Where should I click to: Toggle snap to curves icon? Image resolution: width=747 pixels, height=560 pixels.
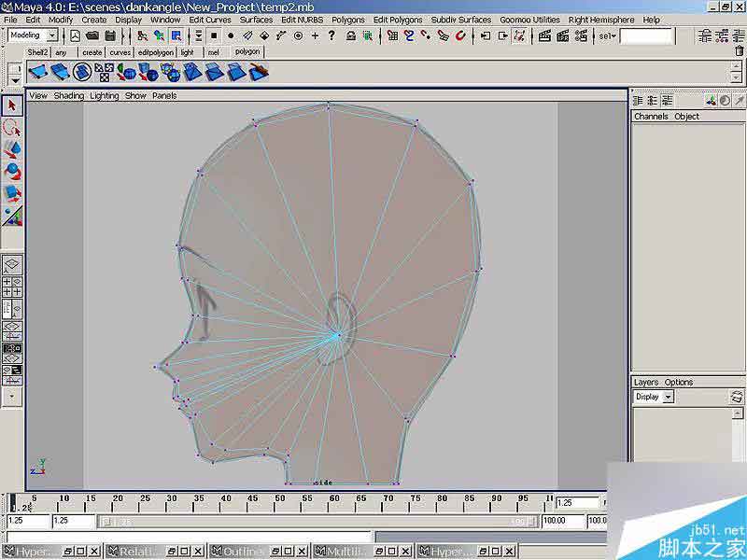(410, 35)
